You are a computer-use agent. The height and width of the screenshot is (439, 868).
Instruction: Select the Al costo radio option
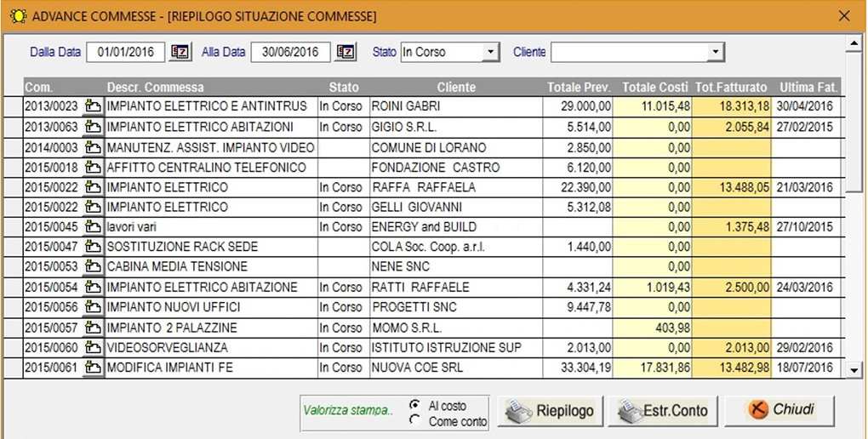pos(414,405)
